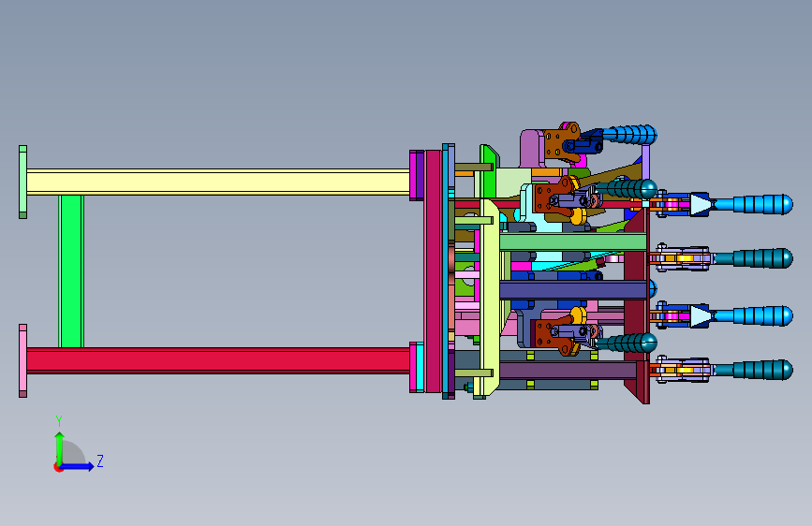Viewport: 812px width, 526px height.
Task: Select the pale yellow-green vertical plate in the fixture
Action: (490, 297)
